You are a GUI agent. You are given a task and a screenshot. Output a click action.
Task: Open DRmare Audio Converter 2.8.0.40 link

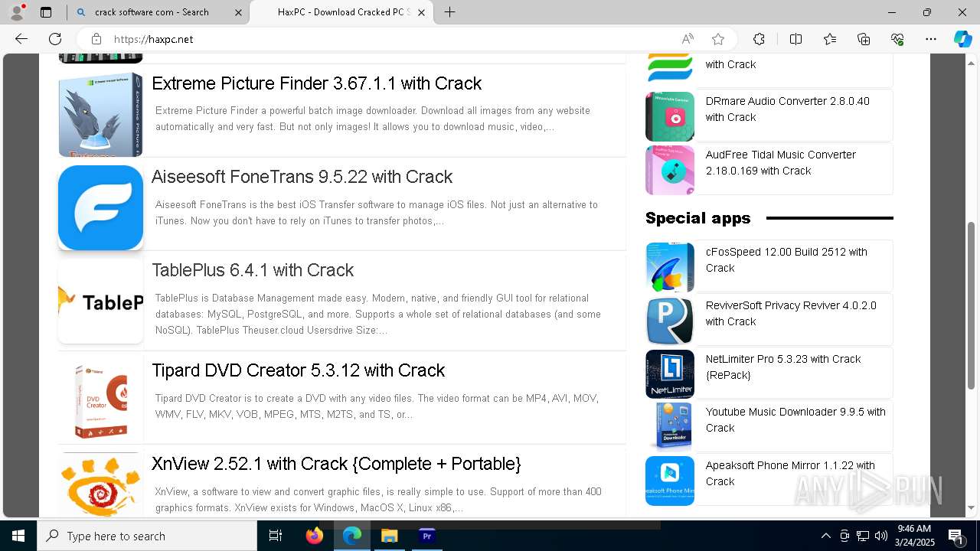pyautogui.click(x=787, y=109)
